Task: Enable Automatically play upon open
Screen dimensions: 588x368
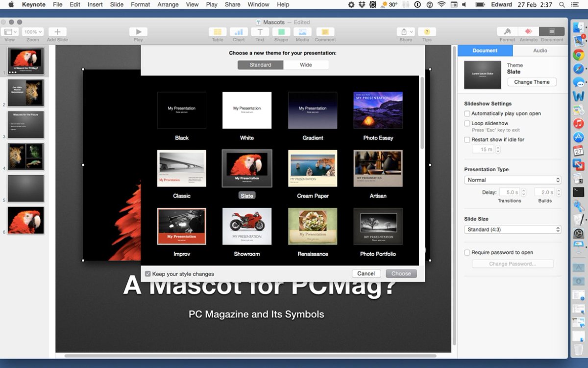Action: point(467,113)
